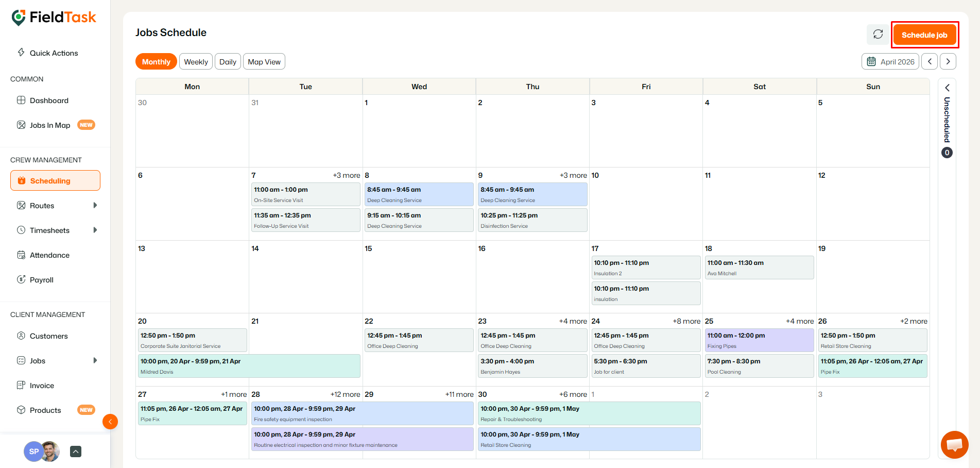The width and height of the screenshot is (980, 468).
Task: Open Quick Actions lightning icon
Action: [21, 52]
